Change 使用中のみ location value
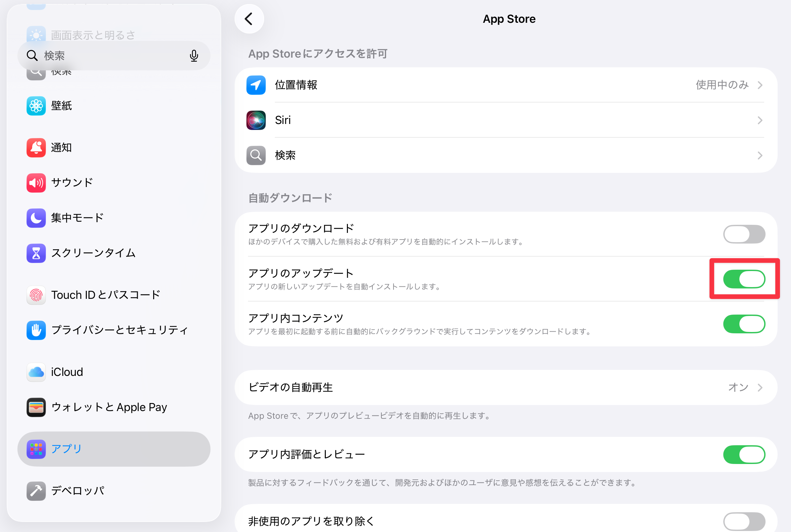This screenshot has height=532, width=791. (x=722, y=85)
